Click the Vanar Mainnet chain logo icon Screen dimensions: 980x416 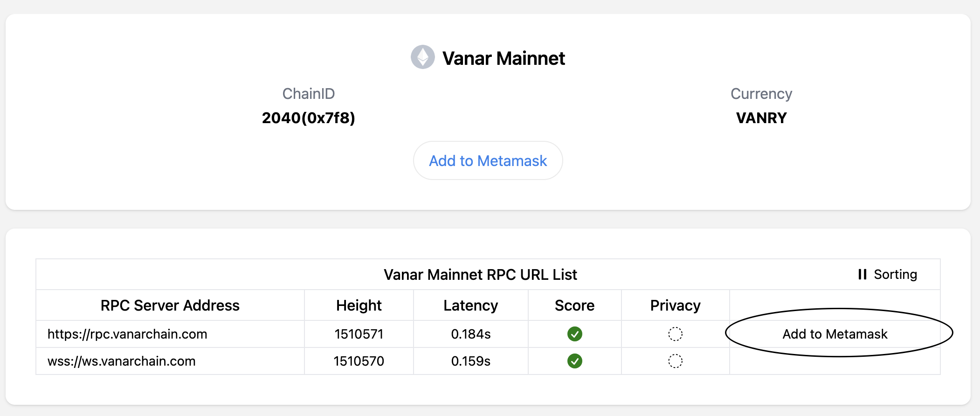(422, 57)
